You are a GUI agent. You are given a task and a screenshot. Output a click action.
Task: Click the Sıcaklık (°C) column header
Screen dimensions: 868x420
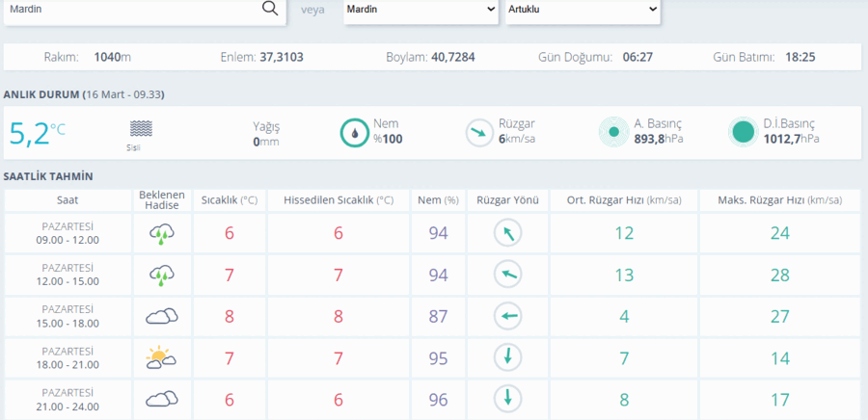click(x=230, y=200)
